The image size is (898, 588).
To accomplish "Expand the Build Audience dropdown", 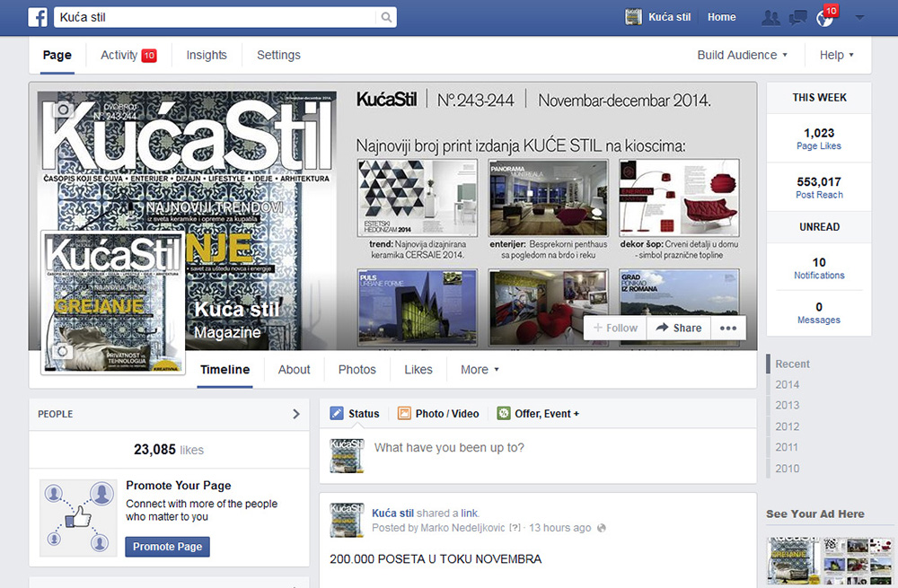I will click(743, 55).
